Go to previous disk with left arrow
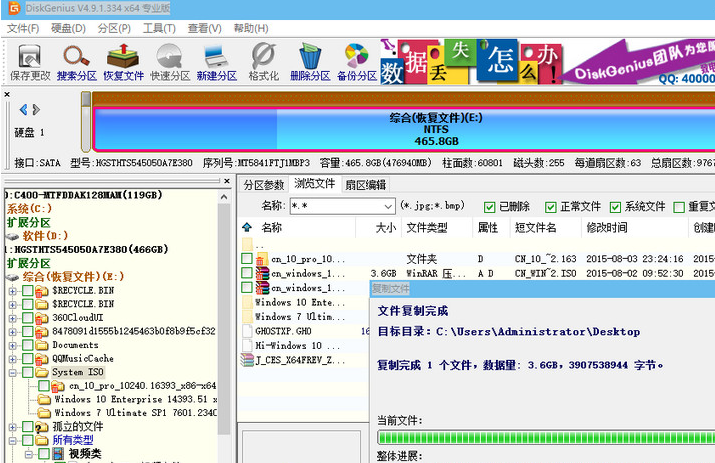Viewport: 715px width, 463px height. (x=23, y=109)
